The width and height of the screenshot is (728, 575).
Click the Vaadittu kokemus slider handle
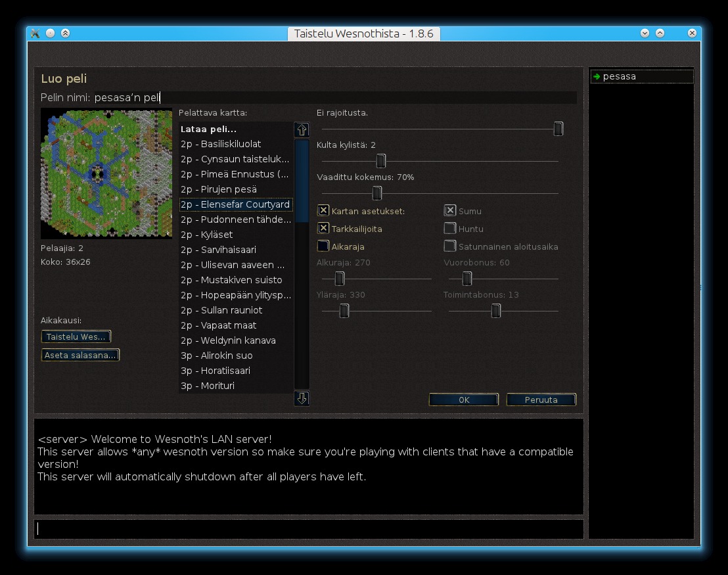coord(377,193)
